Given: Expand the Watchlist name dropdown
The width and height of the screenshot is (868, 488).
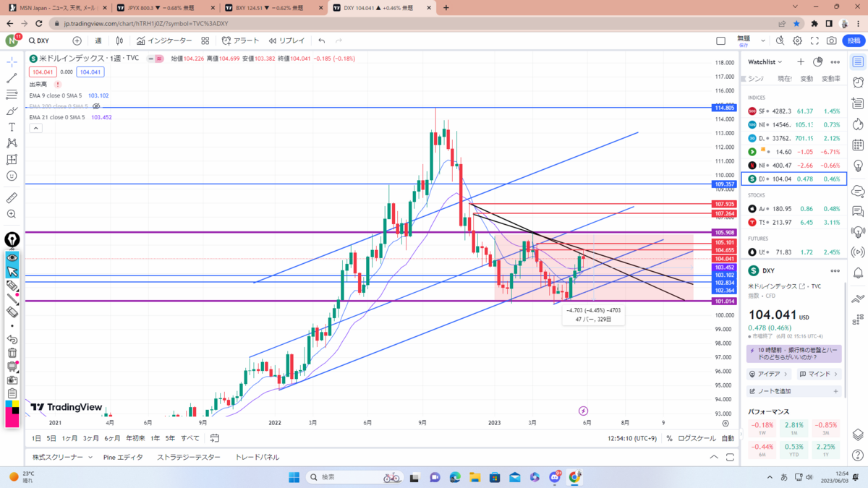Looking at the screenshot, I should (x=765, y=62).
